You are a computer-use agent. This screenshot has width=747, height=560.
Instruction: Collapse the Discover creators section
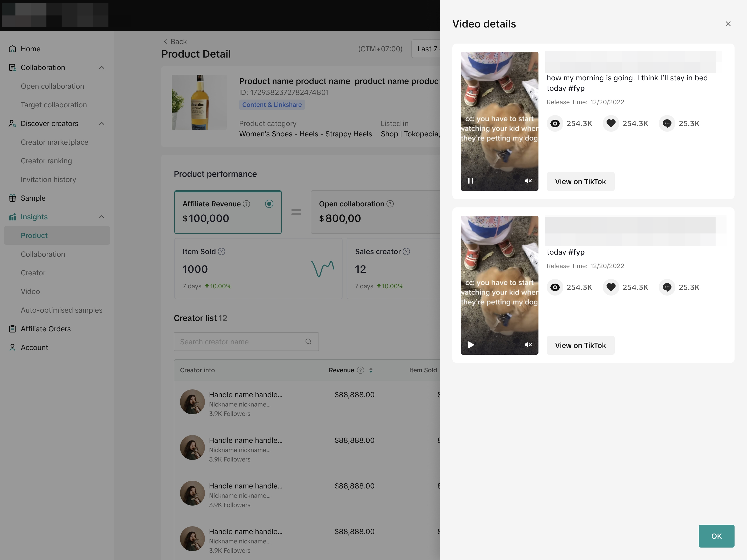(x=102, y=124)
